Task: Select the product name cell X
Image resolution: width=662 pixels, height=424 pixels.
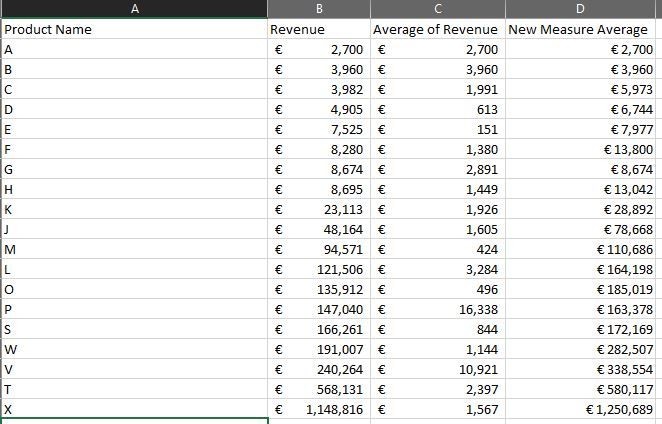Action: coord(134,409)
